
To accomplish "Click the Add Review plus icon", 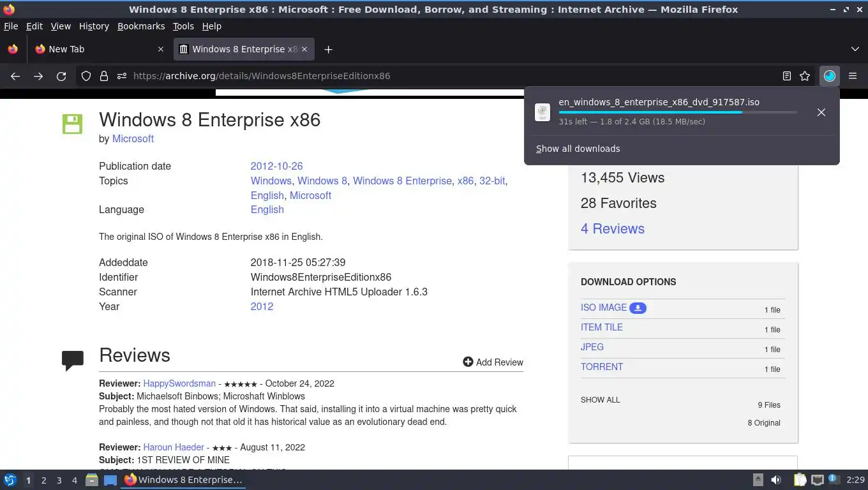I will (468, 362).
